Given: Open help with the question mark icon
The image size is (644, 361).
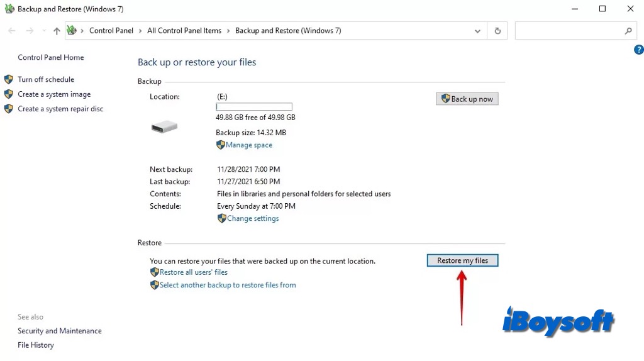Looking at the screenshot, I should [x=639, y=50].
